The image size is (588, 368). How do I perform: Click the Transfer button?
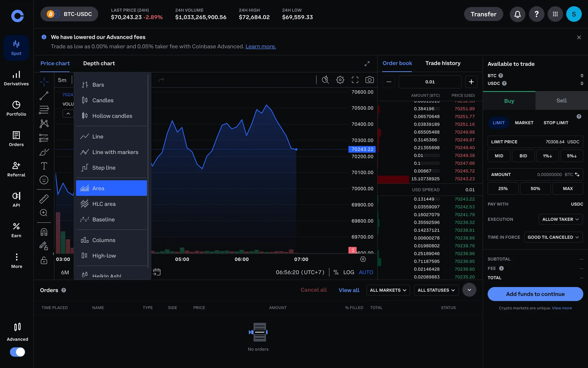pyautogui.click(x=483, y=14)
